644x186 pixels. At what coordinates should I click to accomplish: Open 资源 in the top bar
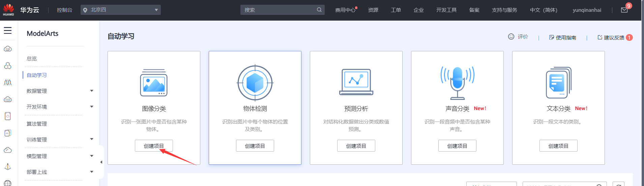tap(373, 10)
